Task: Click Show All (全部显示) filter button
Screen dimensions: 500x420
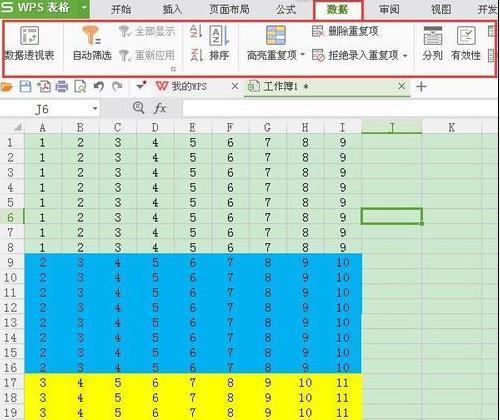Action: [147, 32]
